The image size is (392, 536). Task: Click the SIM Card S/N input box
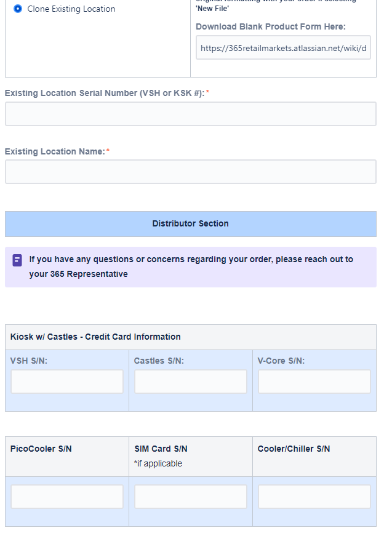pos(191,497)
